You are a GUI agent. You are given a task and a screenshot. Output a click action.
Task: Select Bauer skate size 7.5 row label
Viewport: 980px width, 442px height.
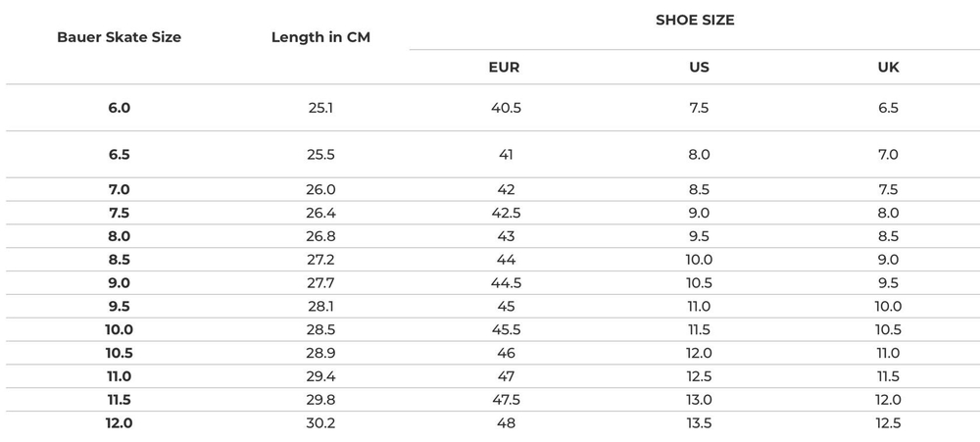[119, 213]
